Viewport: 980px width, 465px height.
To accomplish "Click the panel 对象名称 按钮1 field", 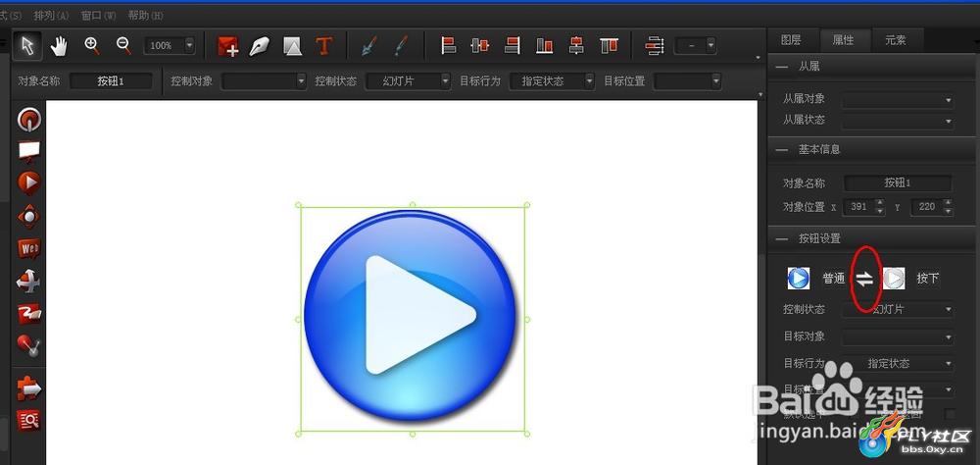I will coord(898,182).
